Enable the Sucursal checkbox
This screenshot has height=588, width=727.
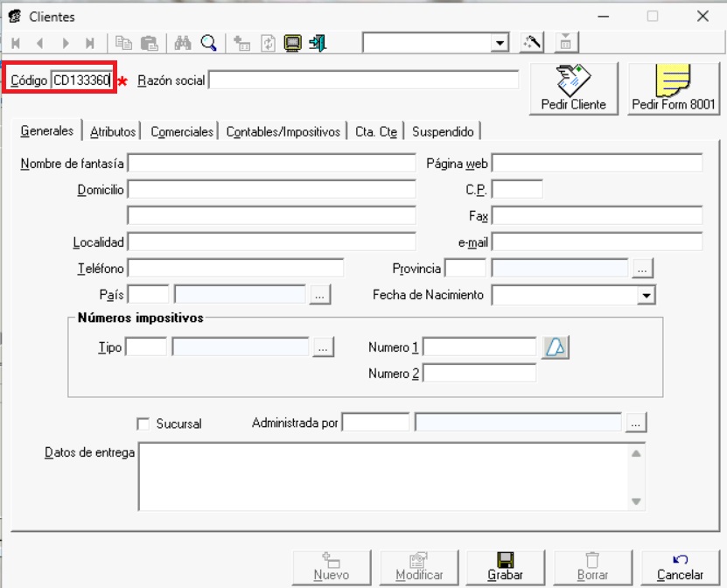(144, 423)
